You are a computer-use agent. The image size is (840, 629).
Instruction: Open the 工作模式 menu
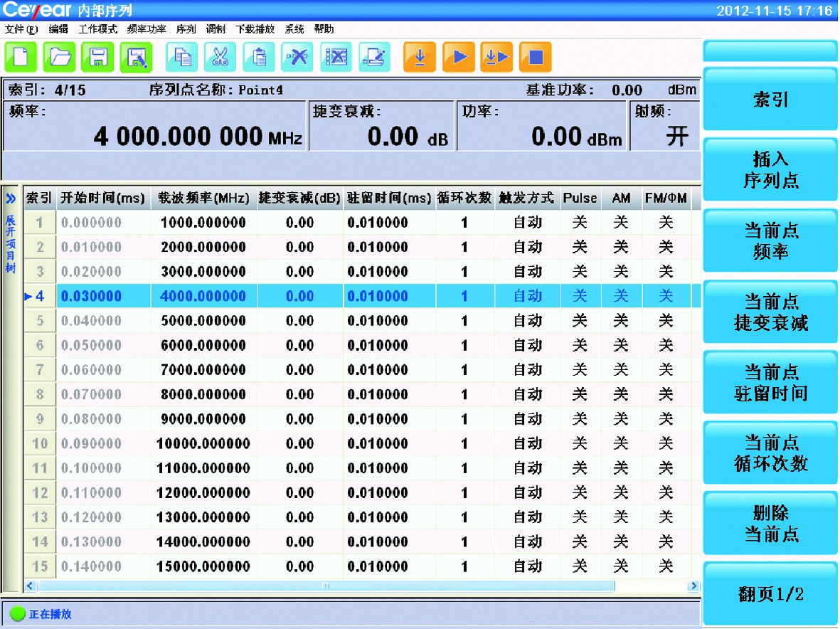click(97, 29)
